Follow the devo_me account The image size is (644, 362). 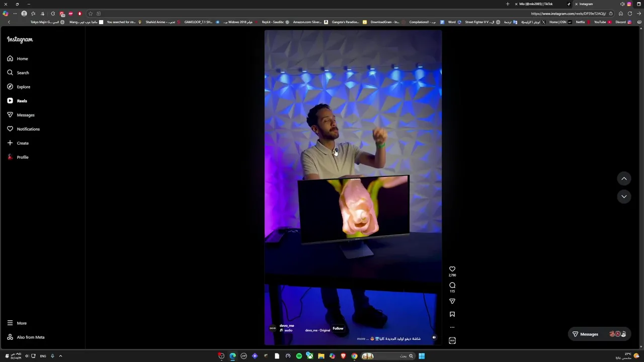tap(338, 328)
